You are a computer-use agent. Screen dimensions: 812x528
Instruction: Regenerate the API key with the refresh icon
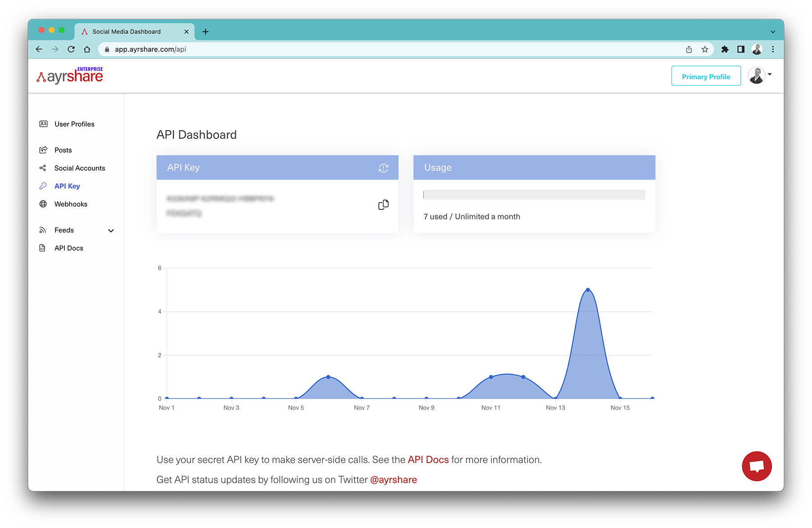pos(383,168)
